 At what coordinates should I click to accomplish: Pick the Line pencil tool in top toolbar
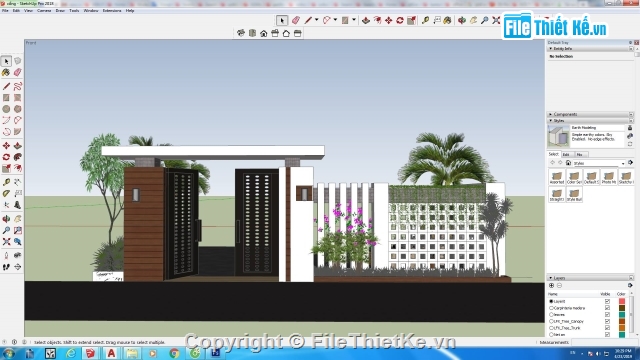coord(308,20)
